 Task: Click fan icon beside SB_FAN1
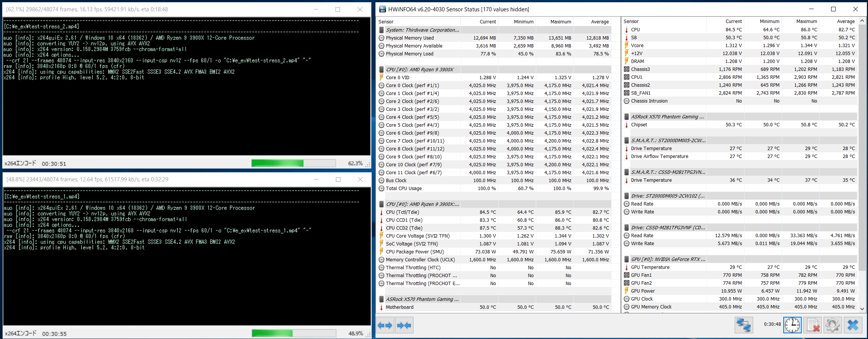coord(627,93)
